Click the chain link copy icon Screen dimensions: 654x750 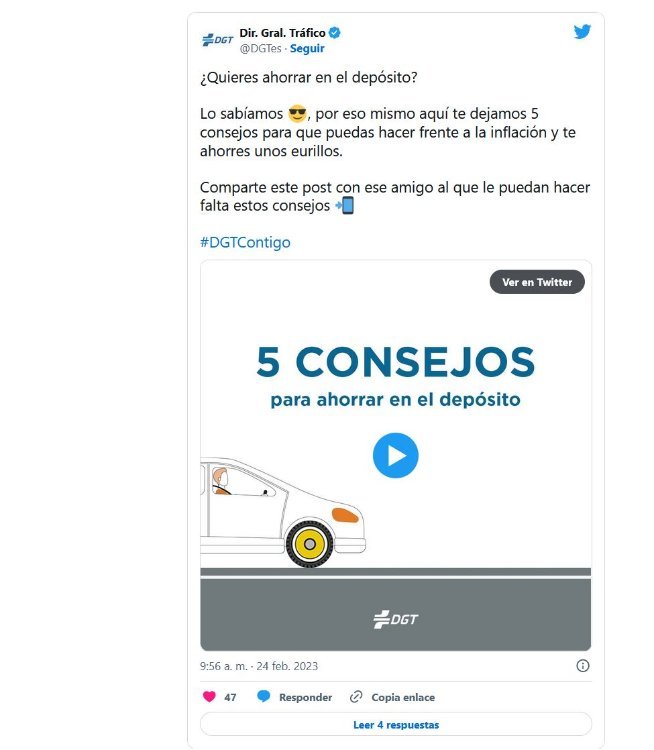click(x=355, y=697)
